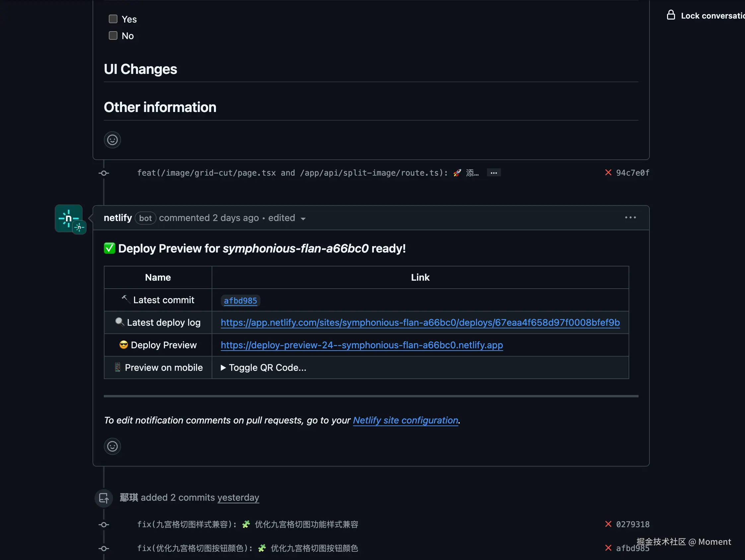Screen dimensions: 745x560
Task: Open netlify comment three-dot options menu
Action: tap(630, 218)
